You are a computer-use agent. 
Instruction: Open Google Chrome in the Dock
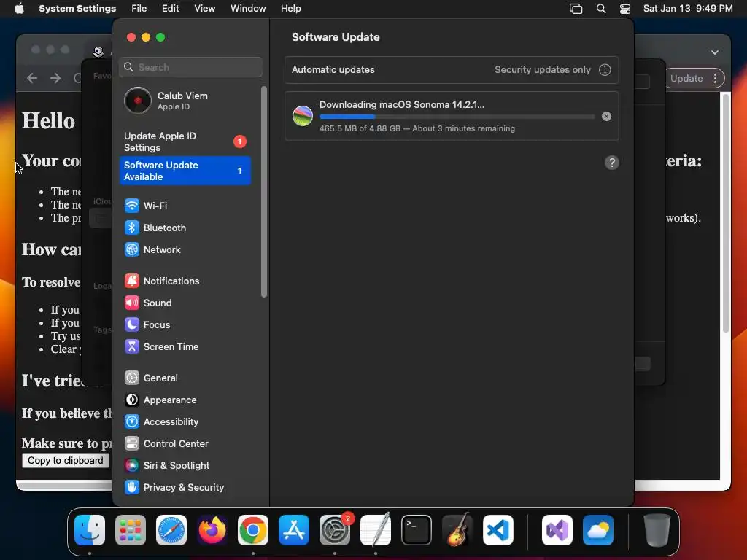click(x=253, y=530)
